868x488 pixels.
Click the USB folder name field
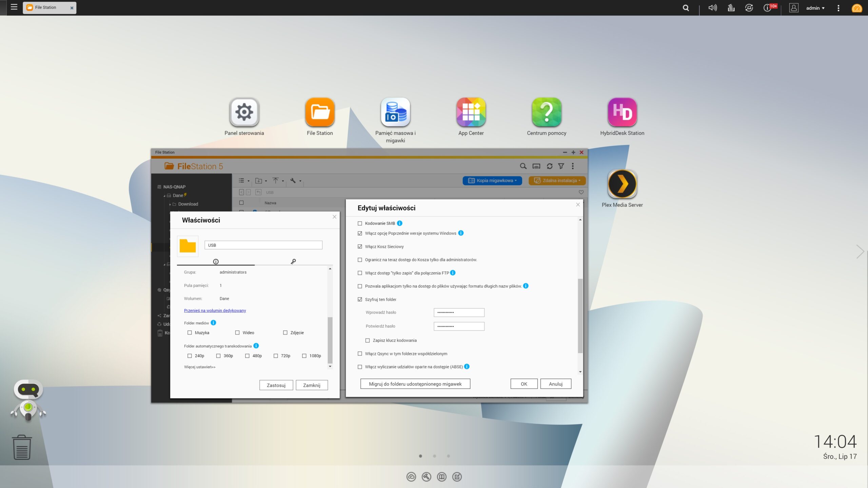263,245
